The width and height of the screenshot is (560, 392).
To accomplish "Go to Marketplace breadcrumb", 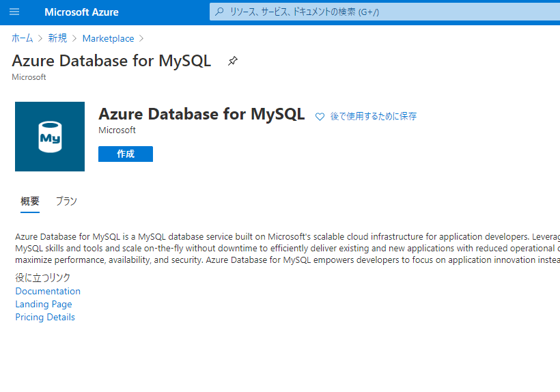I will click(x=108, y=38).
